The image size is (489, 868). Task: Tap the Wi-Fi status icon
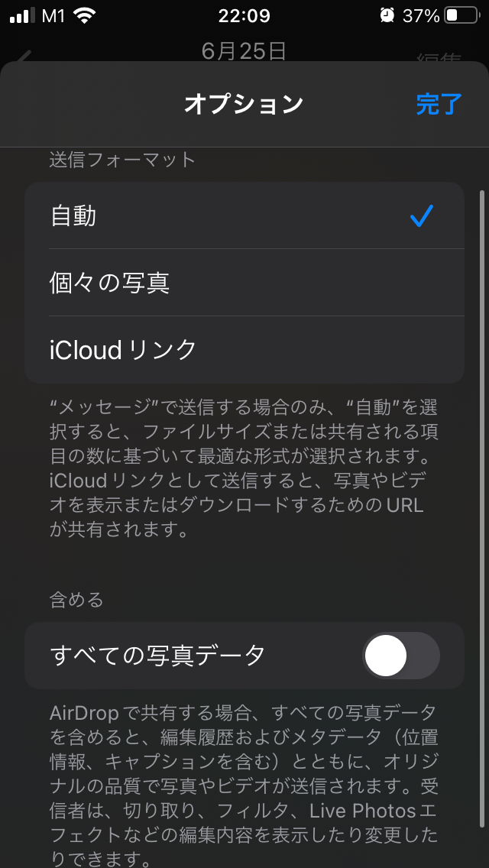click(84, 16)
